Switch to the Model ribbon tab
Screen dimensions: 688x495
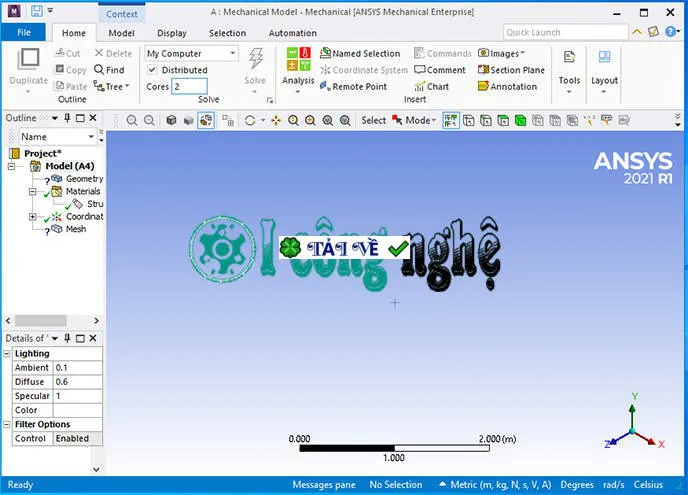pyautogui.click(x=122, y=33)
